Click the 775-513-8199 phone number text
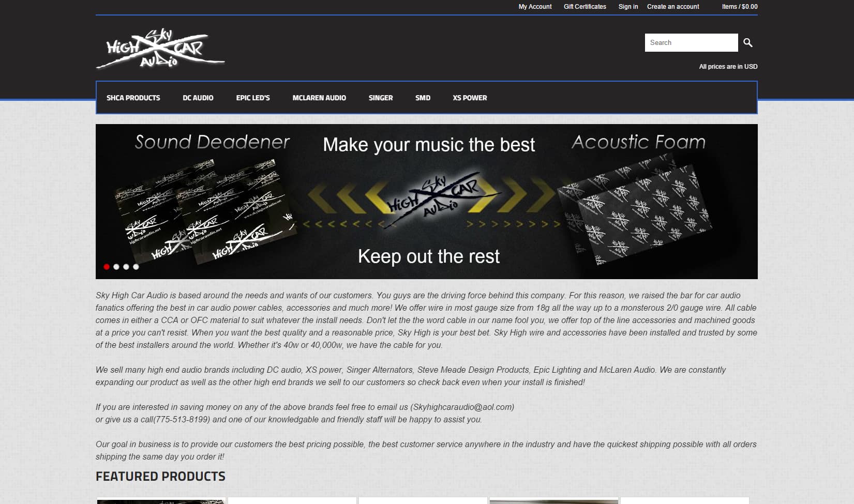Viewport: 854px width, 504px height. 182,419
